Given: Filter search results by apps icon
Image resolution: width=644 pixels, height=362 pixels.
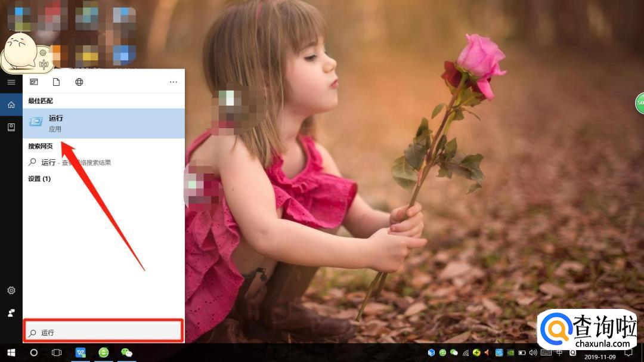Looking at the screenshot, I should [33, 82].
